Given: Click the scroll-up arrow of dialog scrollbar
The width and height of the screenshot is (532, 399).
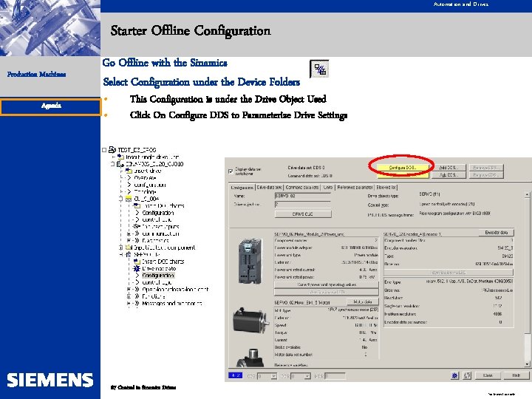Looking at the screenshot, I should pos(527,195).
